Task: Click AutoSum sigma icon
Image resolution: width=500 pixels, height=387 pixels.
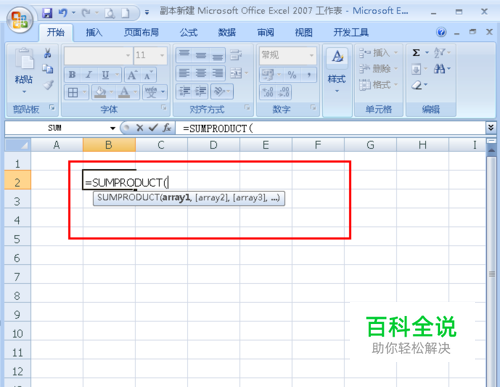Action: pyautogui.click(x=416, y=53)
